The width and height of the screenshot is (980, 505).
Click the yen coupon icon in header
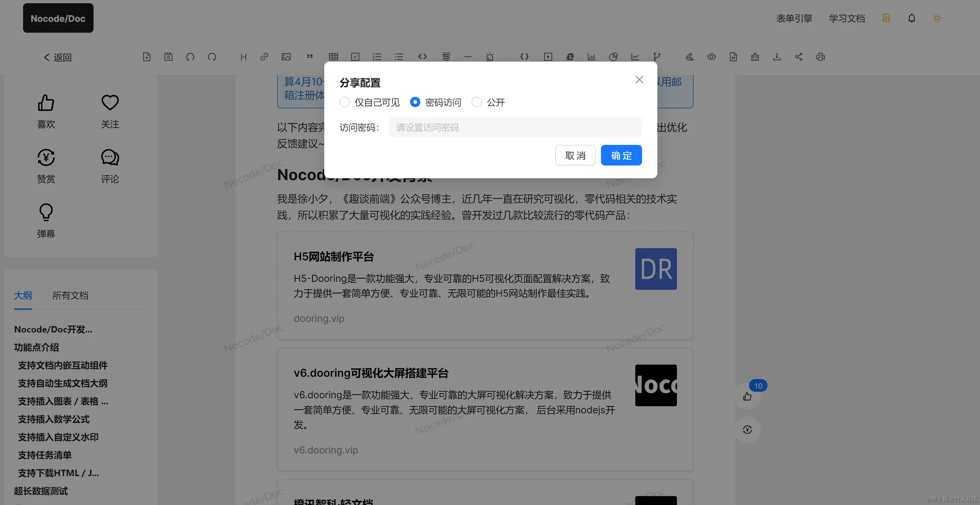pos(886,18)
